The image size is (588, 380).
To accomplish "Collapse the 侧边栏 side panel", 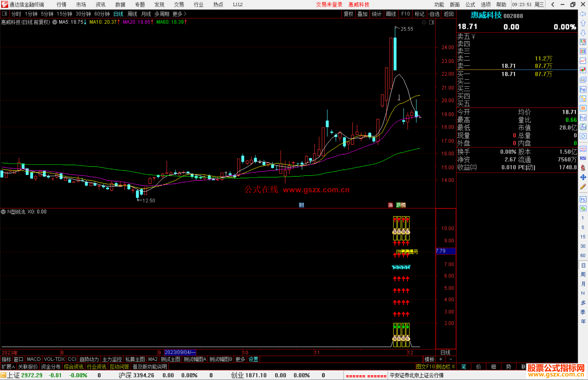I will pyautogui.click(x=445, y=367).
